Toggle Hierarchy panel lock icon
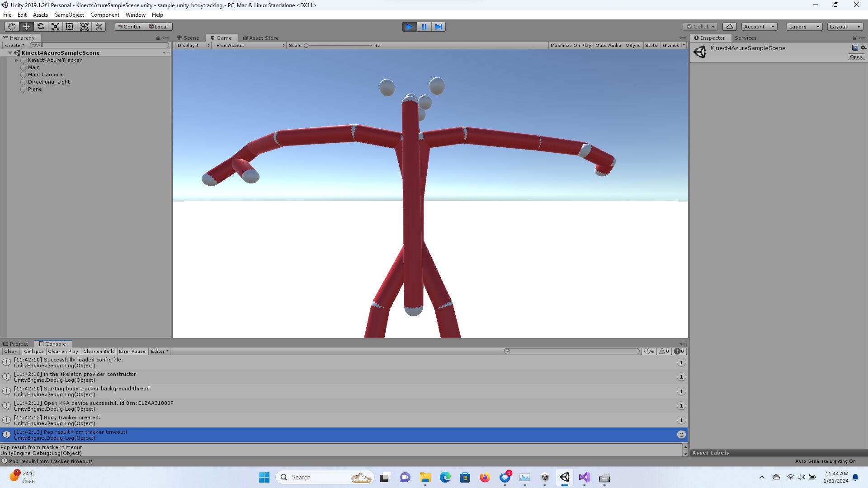The image size is (868, 488). [158, 38]
